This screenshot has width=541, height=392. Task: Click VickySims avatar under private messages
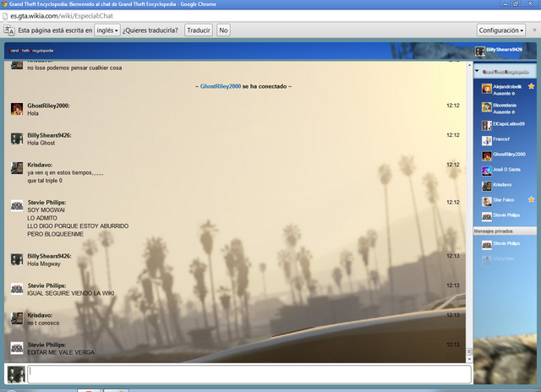point(487,260)
